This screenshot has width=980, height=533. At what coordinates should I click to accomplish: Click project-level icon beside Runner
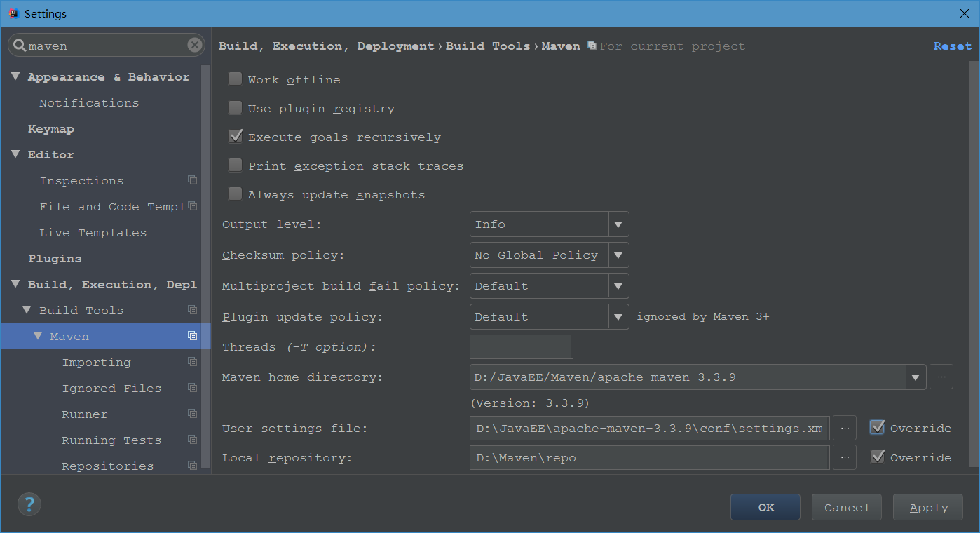tap(192, 414)
